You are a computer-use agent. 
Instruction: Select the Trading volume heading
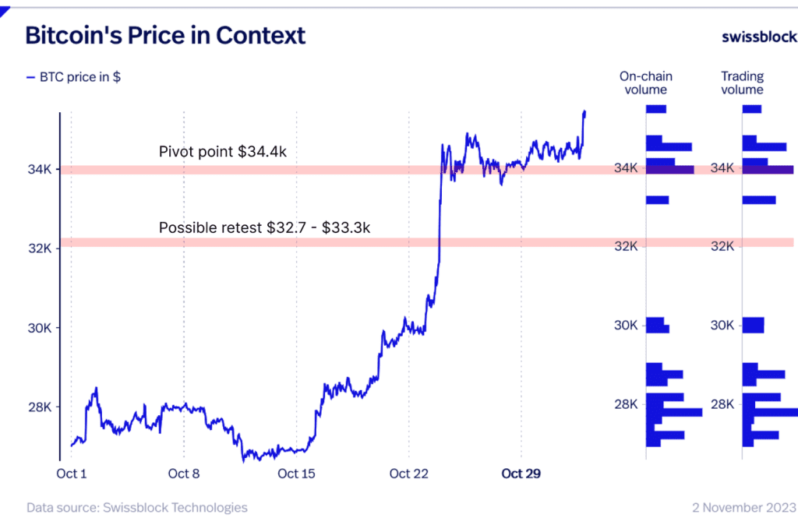(742, 83)
